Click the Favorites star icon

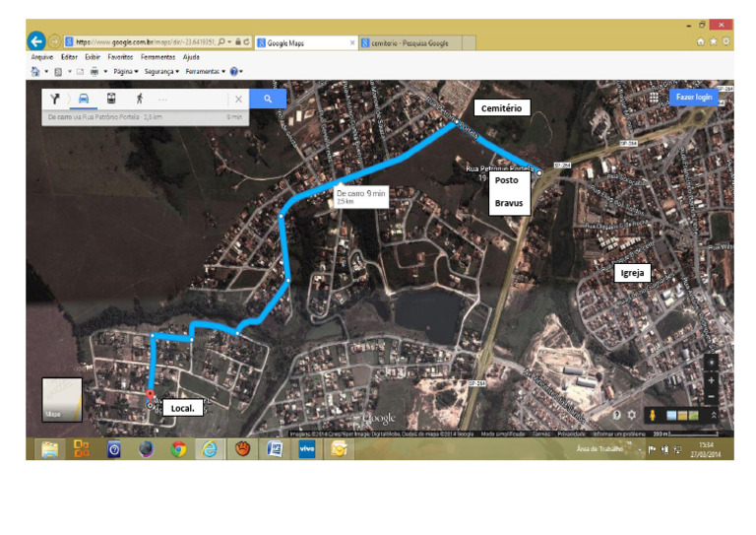click(714, 42)
